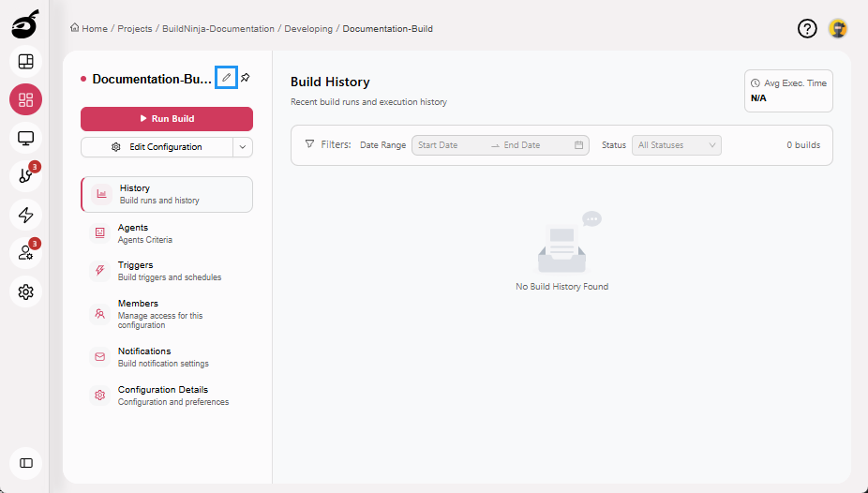The width and height of the screenshot is (868, 493).
Task: Open the settings gear sidebar icon
Action: 25,291
